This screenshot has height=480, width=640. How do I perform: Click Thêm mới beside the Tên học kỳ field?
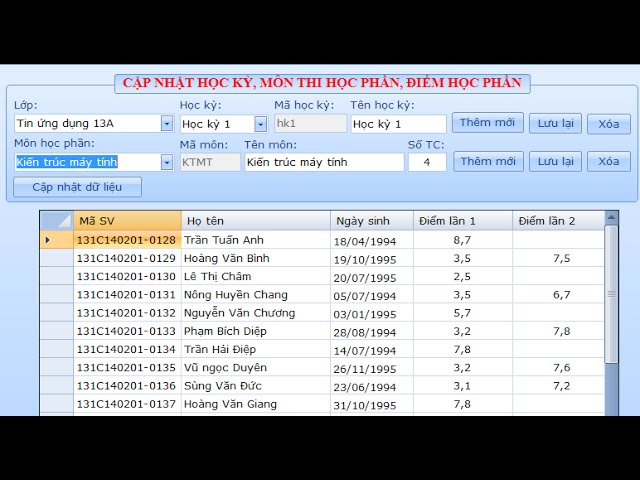click(488, 123)
